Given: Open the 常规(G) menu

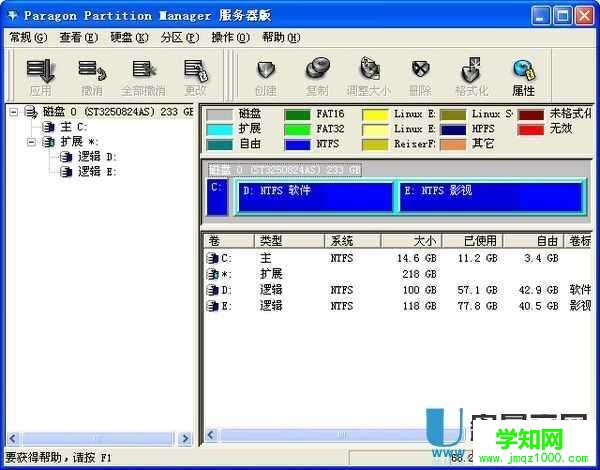Looking at the screenshot, I should click(28, 38).
